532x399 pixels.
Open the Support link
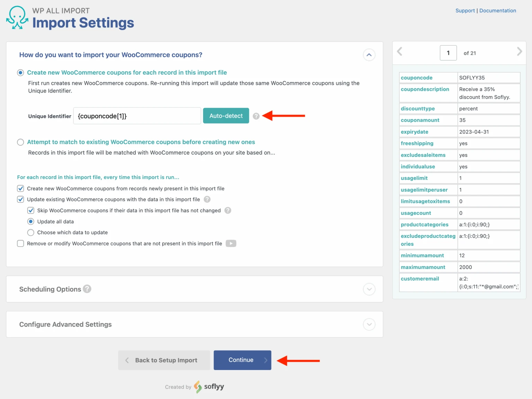coord(465,11)
